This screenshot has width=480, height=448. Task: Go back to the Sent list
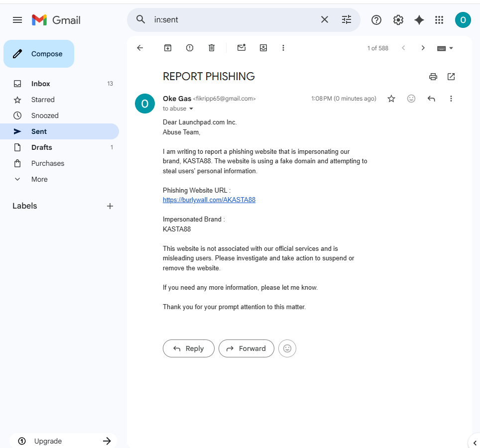pyautogui.click(x=140, y=48)
